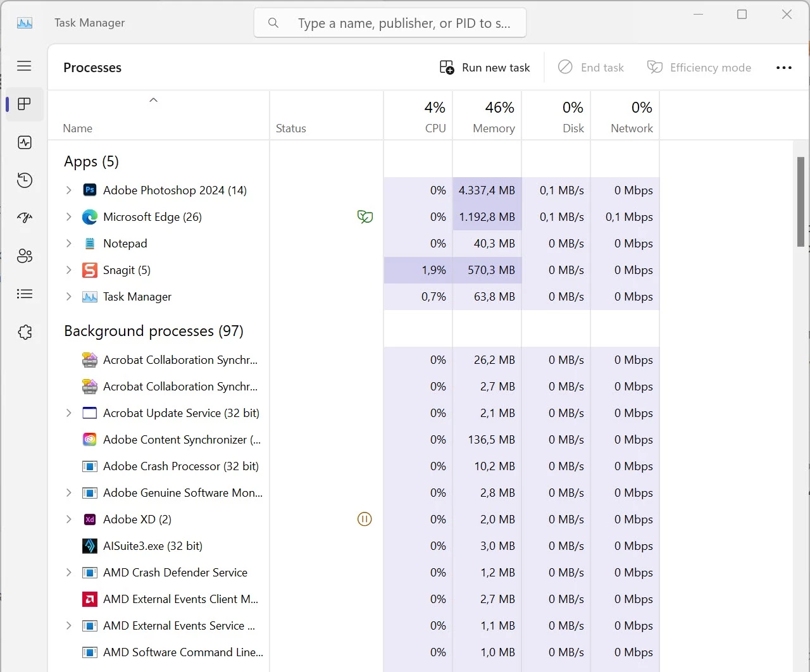Screen dimensions: 810x672
Task: Open the Services page in sidebar
Action: coord(25,332)
